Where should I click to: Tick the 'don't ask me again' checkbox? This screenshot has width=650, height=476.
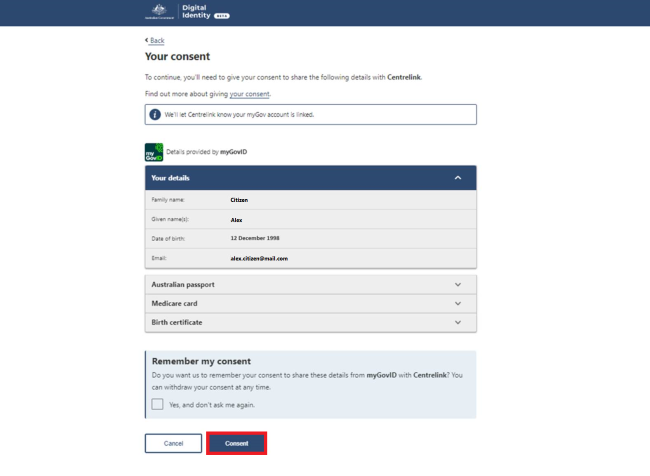click(158, 404)
